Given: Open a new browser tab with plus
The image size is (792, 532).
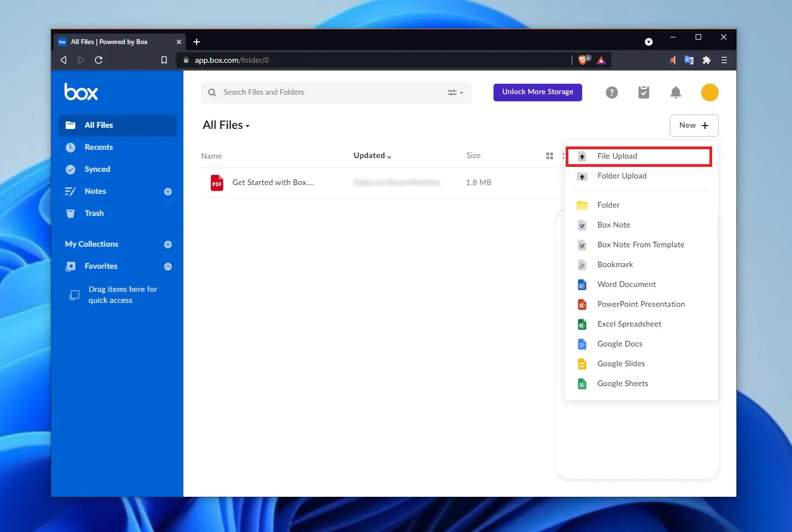Looking at the screenshot, I should click(197, 42).
